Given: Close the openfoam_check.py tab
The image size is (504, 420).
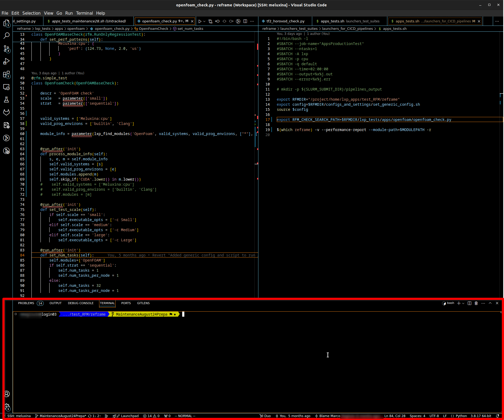Looking at the screenshot, I should click(x=192, y=21).
